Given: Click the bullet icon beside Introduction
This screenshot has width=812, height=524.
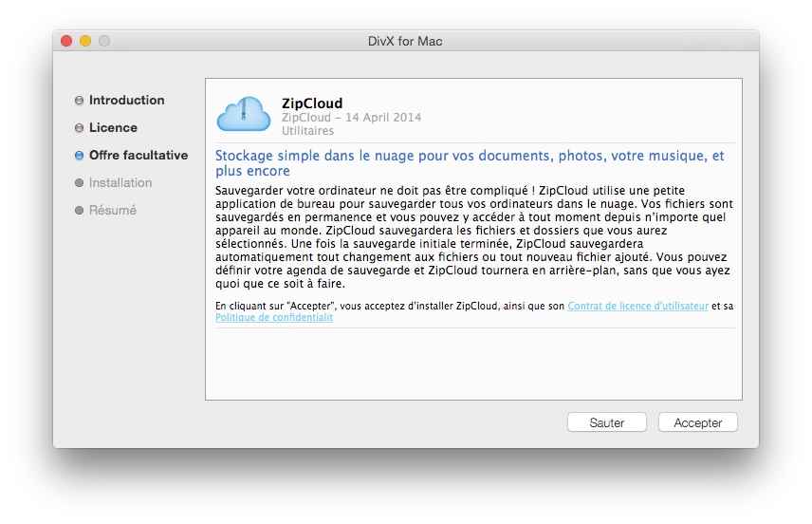Looking at the screenshot, I should pyautogui.click(x=79, y=101).
